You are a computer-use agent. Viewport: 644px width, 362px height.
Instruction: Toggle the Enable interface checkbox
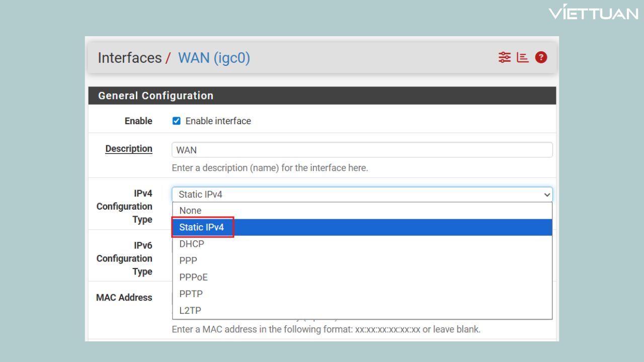[177, 121]
